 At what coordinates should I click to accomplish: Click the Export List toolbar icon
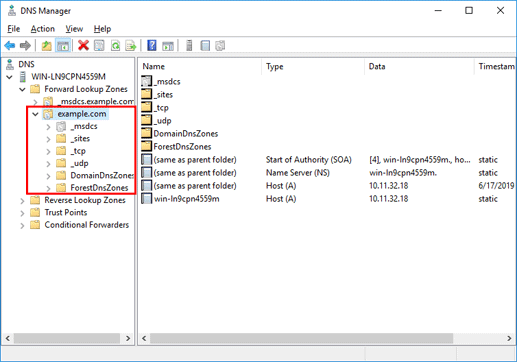click(131, 45)
